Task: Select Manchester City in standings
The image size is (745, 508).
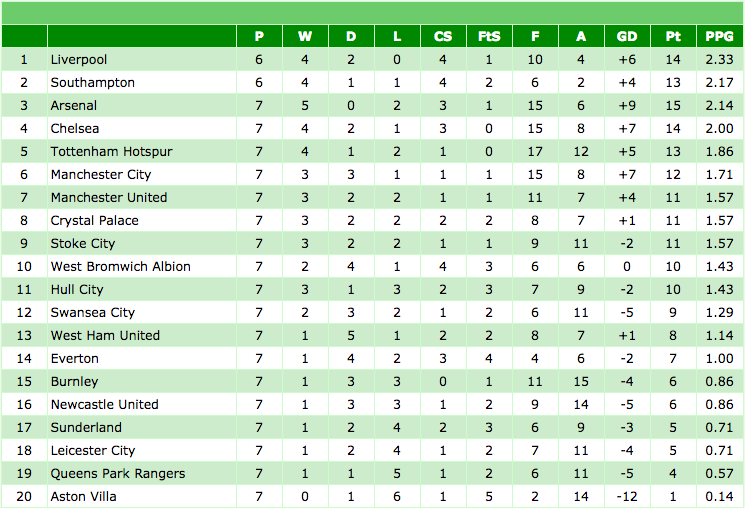Action: point(101,175)
